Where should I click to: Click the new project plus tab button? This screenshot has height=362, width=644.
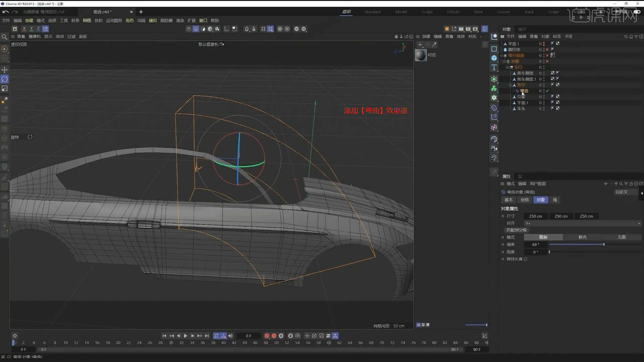(141, 12)
